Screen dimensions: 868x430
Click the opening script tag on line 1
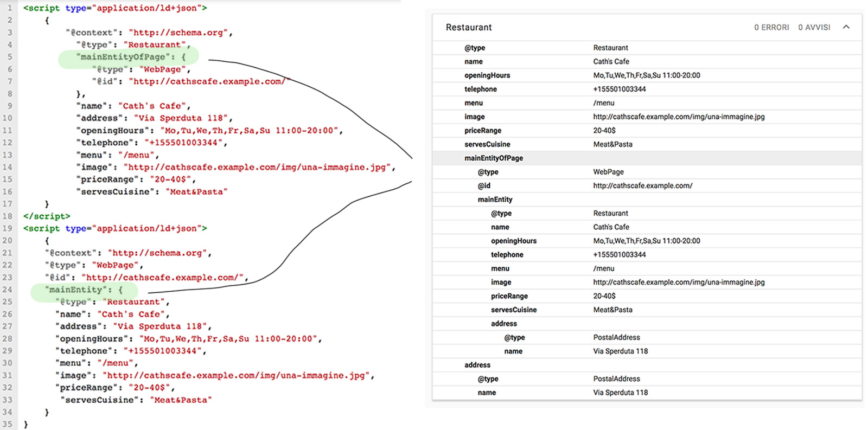115,8
